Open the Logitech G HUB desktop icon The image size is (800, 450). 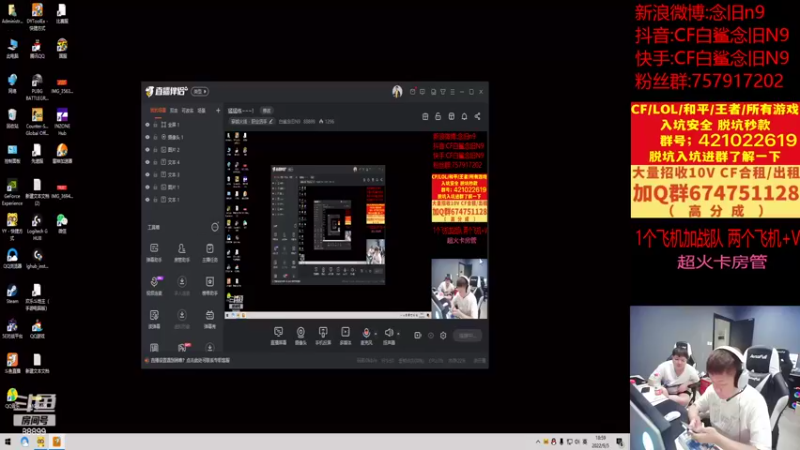coord(37,227)
